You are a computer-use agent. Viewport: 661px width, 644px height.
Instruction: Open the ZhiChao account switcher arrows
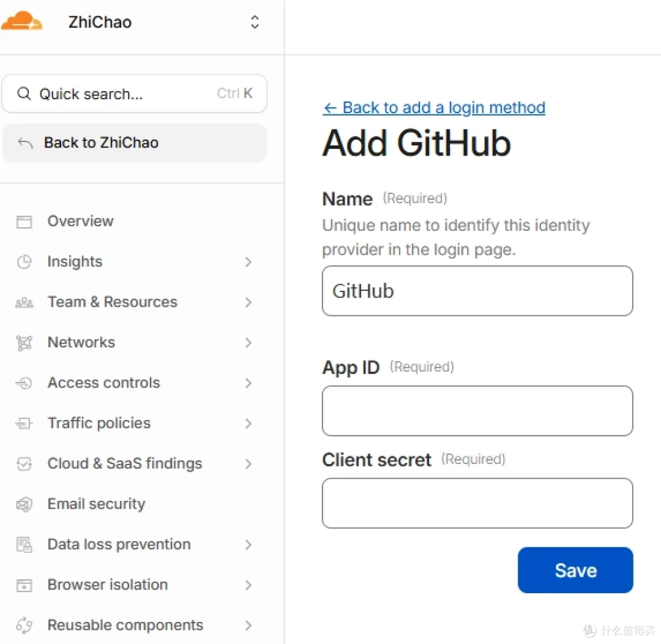click(255, 22)
